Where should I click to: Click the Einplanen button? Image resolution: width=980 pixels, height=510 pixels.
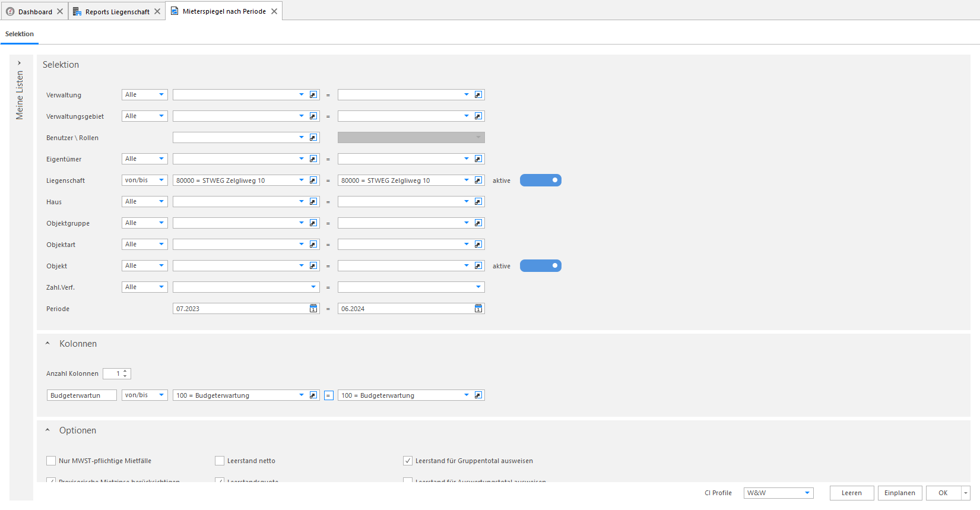[900, 493]
